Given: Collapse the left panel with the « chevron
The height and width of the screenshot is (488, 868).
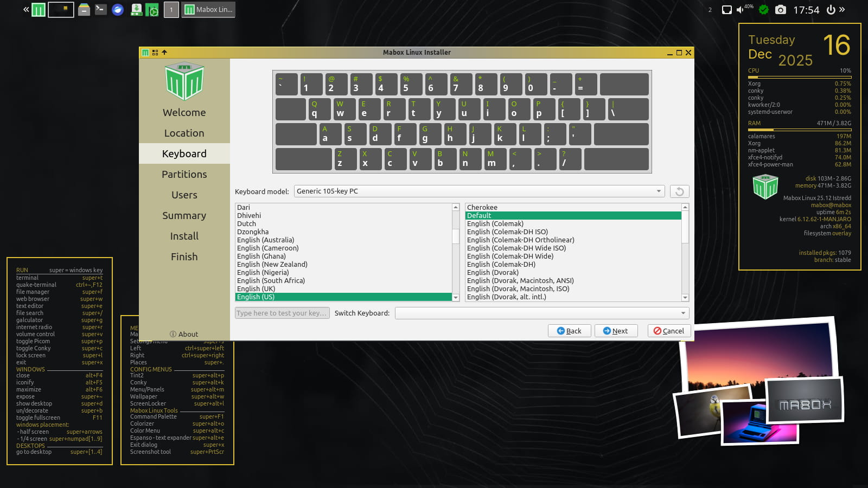Looking at the screenshot, I should pyautogui.click(x=26, y=10).
